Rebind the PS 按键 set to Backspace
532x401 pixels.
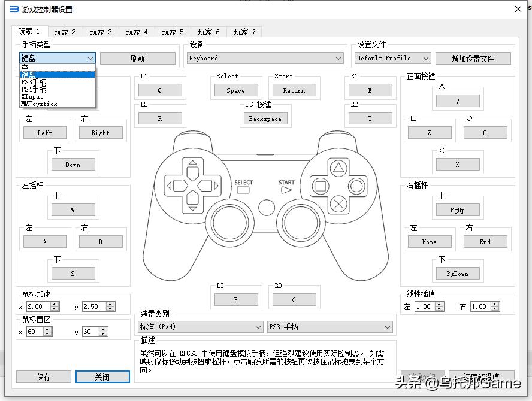(265, 119)
